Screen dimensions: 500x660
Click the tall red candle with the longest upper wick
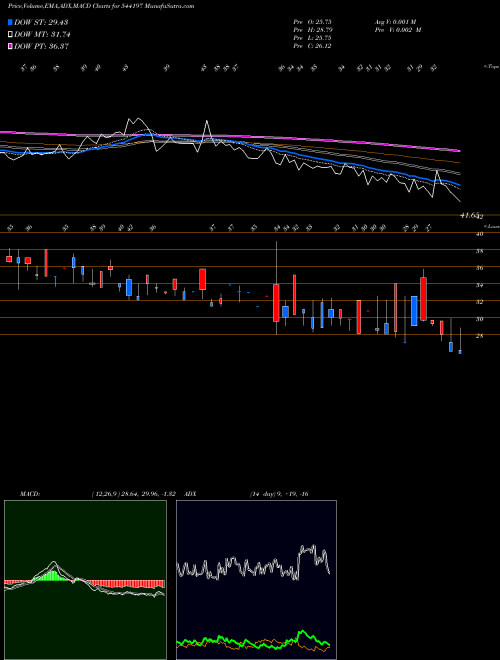click(276, 303)
